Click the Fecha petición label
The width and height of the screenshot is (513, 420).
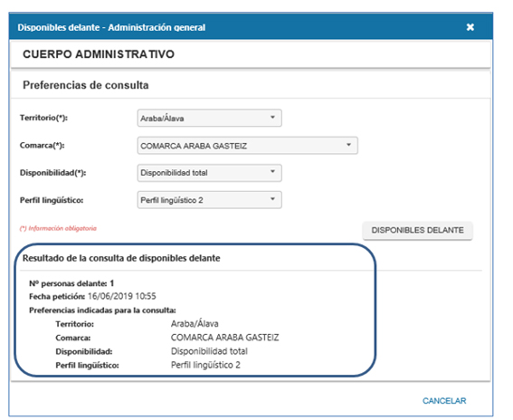57,296
